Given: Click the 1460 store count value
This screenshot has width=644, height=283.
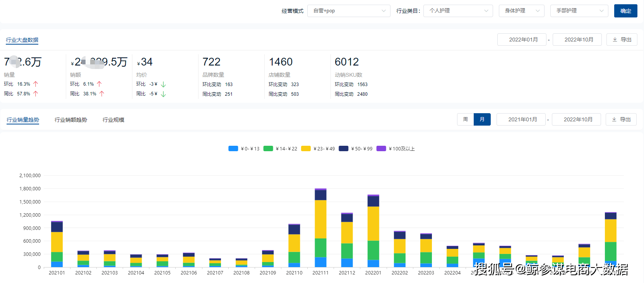Looking at the screenshot, I should [x=281, y=62].
